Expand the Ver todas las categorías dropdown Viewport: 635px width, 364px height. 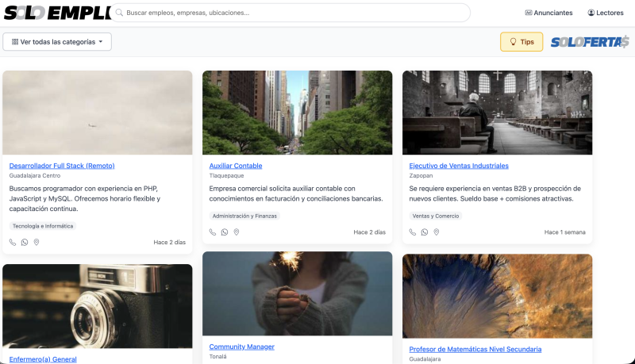57,42
